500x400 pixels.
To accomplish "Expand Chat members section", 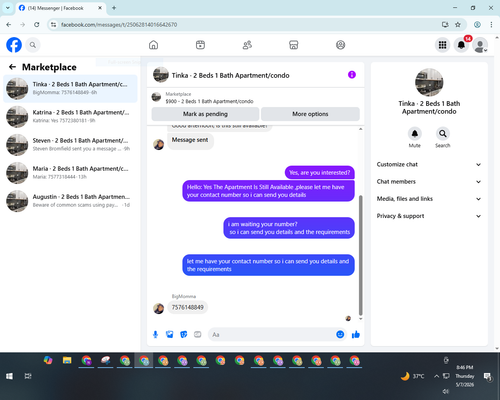I will pos(429,182).
